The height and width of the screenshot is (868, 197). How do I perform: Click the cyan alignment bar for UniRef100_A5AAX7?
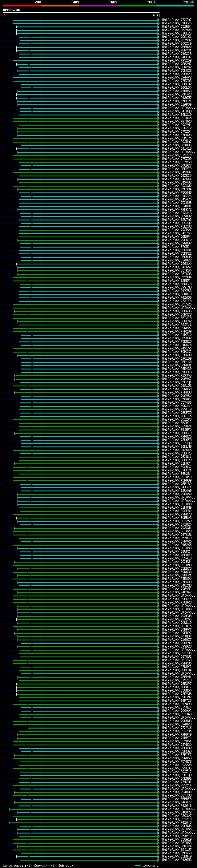point(90,399)
